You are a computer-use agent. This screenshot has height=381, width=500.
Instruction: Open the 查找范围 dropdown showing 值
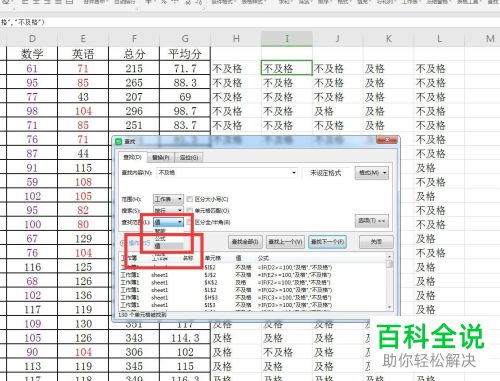pos(168,222)
